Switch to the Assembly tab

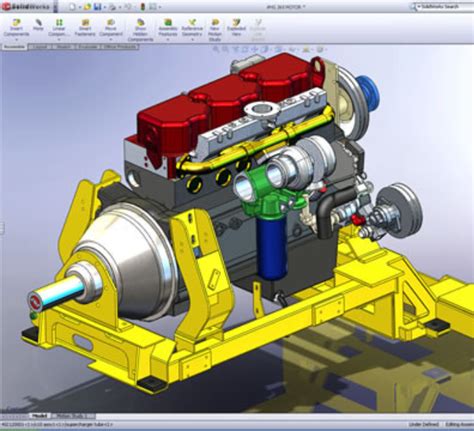[14, 47]
